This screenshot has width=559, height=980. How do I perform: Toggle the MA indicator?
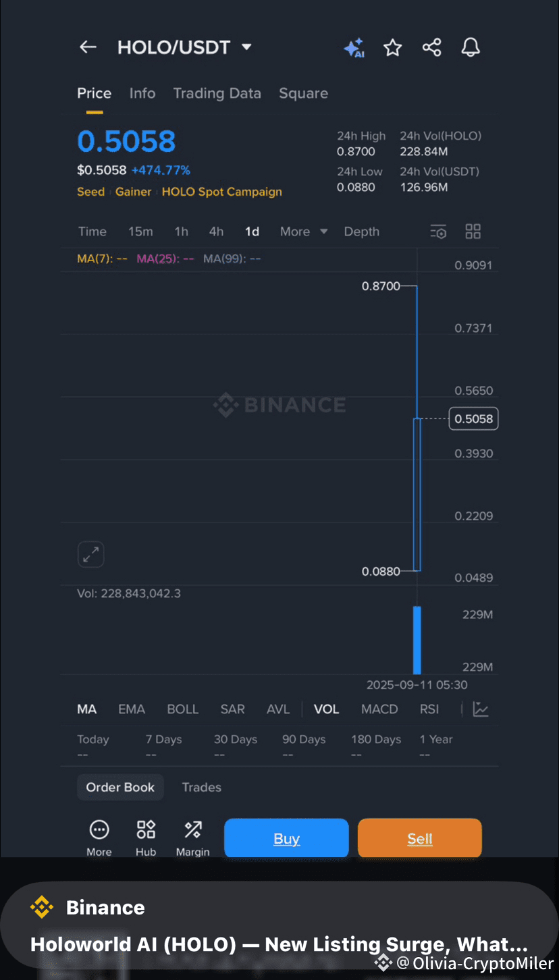[86, 709]
